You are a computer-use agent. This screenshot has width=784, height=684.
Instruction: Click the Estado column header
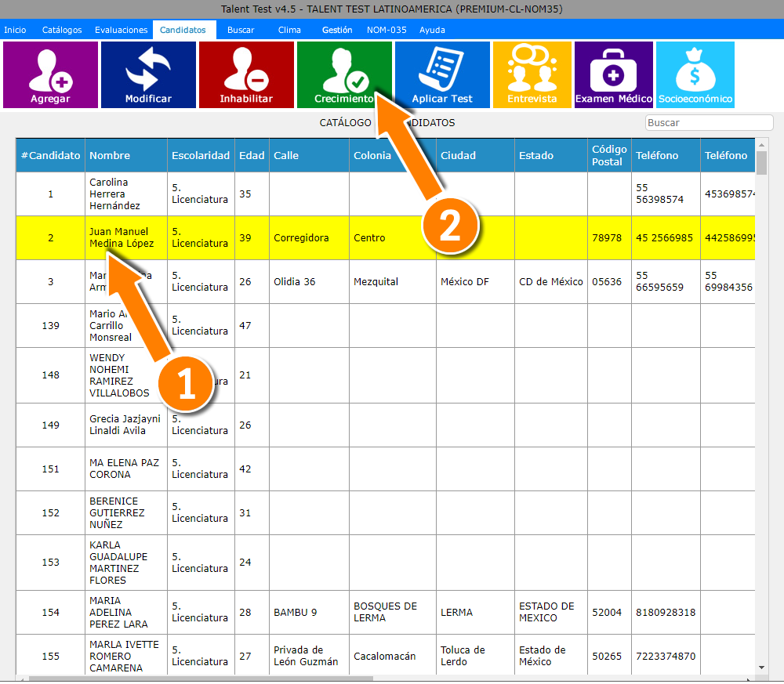(x=551, y=155)
